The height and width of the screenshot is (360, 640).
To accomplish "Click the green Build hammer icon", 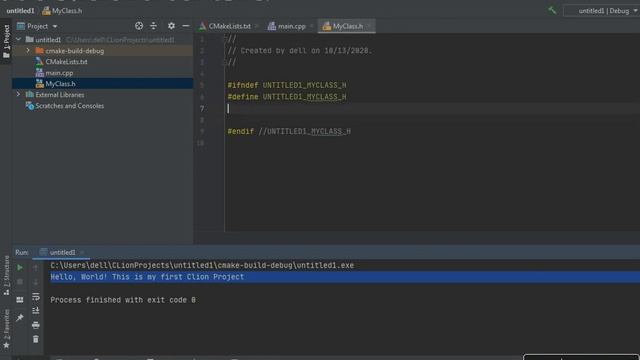I will click(552, 11).
